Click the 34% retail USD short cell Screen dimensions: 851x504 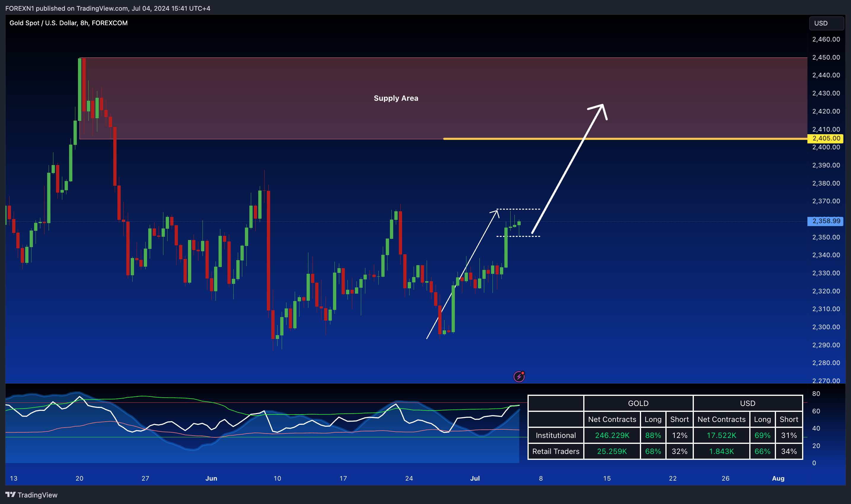(789, 451)
